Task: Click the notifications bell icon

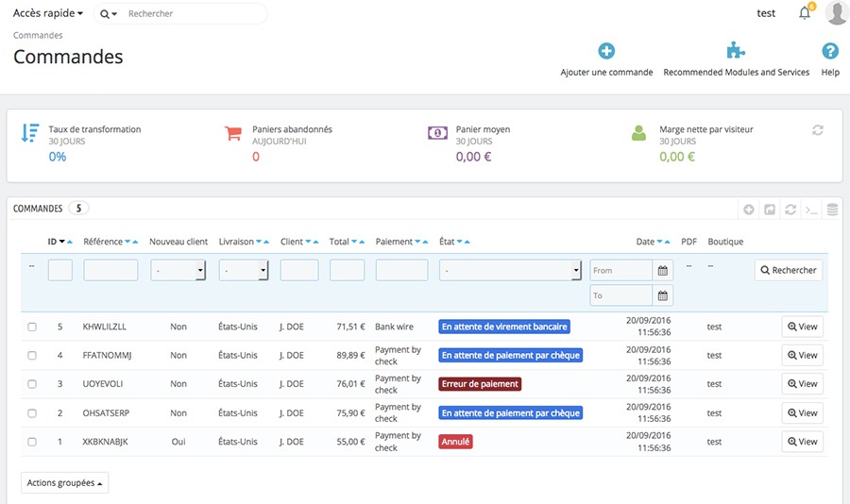Action: click(x=805, y=13)
